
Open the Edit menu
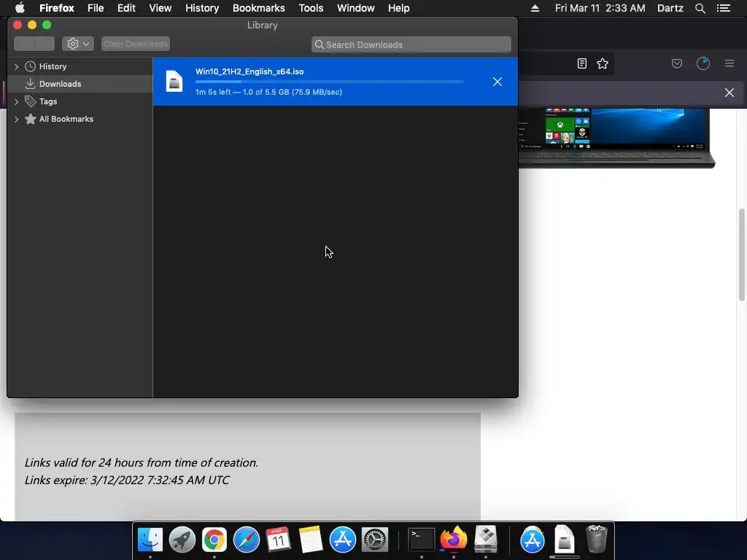pos(126,8)
